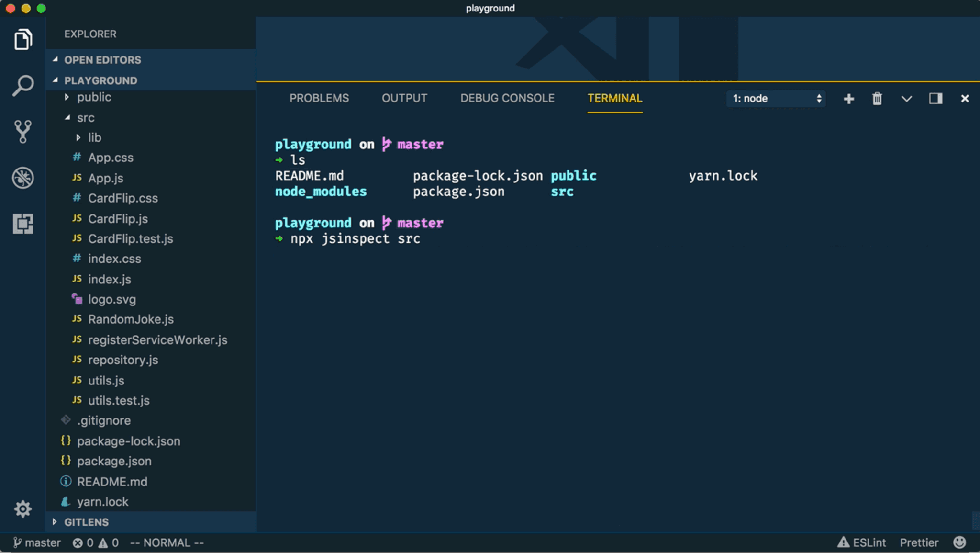Click the split terminal button

tap(935, 98)
